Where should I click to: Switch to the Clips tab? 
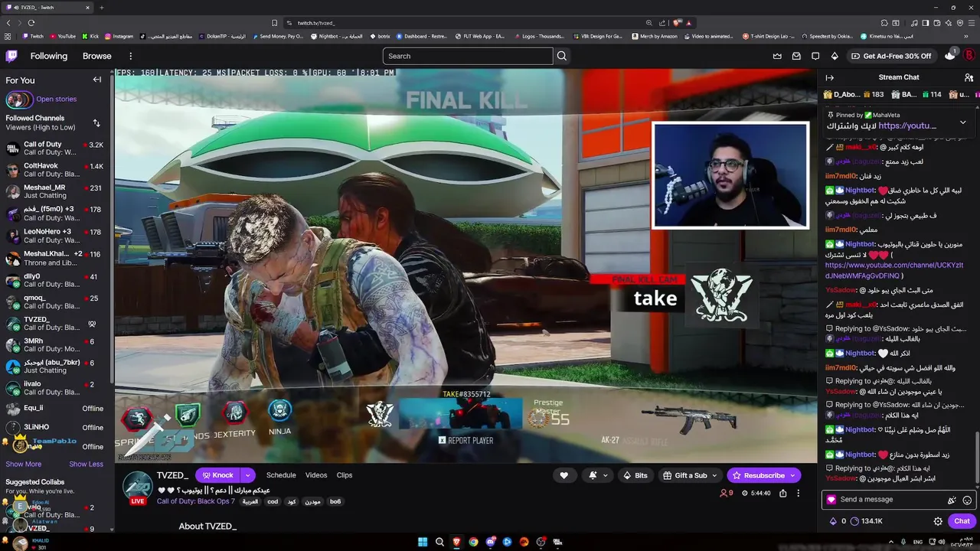pyautogui.click(x=345, y=475)
